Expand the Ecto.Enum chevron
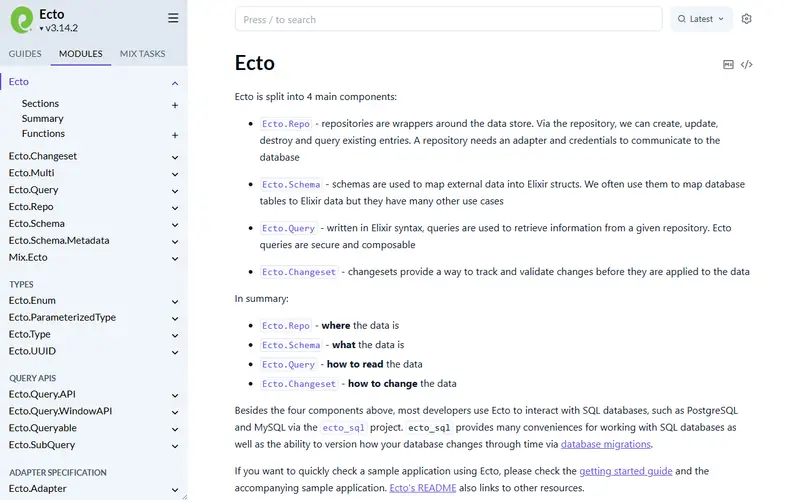The height and width of the screenshot is (500, 800). click(x=175, y=302)
